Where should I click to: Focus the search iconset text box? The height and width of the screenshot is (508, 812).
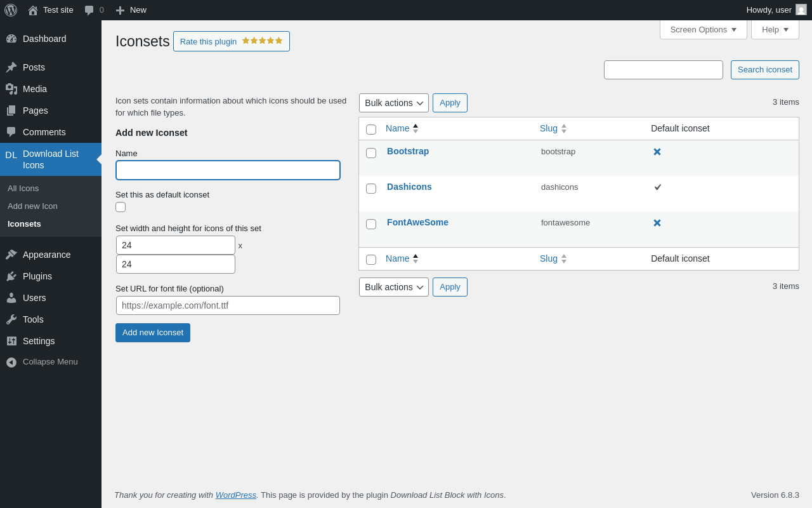coord(664,70)
